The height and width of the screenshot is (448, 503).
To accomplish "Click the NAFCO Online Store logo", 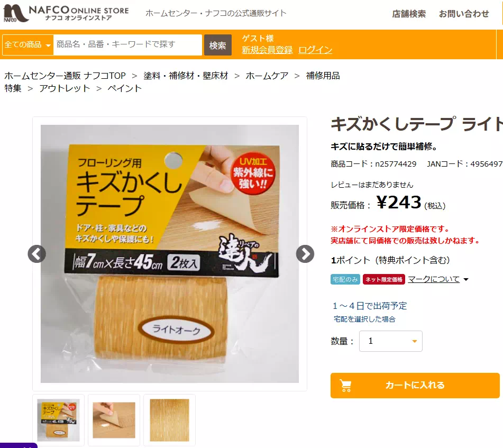I will click(x=66, y=13).
